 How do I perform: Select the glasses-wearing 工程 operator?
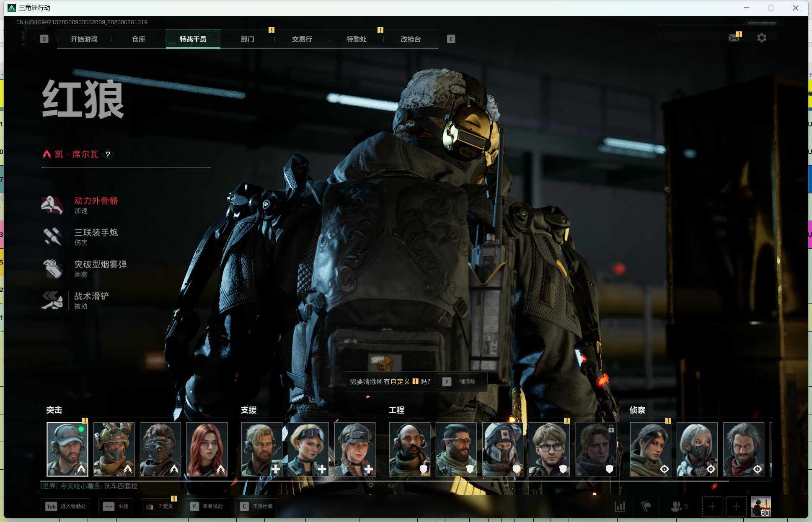pos(549,449)
